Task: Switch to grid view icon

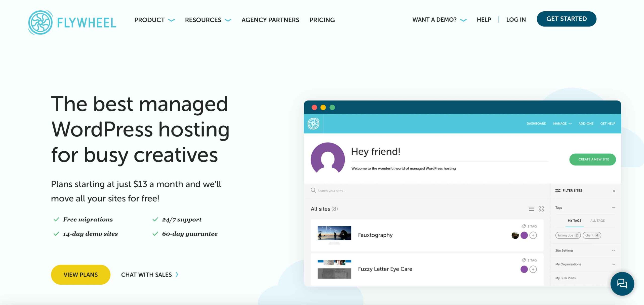Action: 541,209
